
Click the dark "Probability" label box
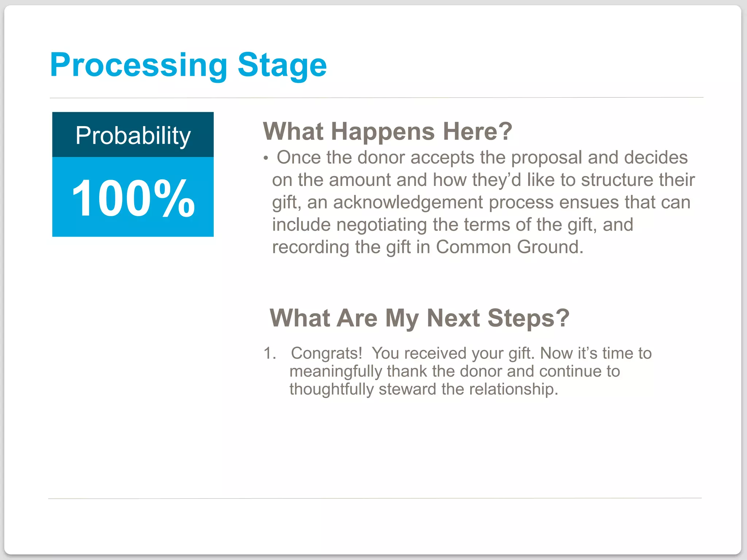tap(133, 135)
